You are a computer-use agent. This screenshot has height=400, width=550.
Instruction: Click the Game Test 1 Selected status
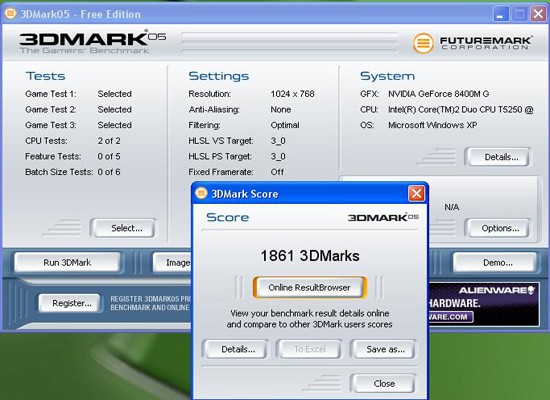pyautogui.click(x=115, y=94)
